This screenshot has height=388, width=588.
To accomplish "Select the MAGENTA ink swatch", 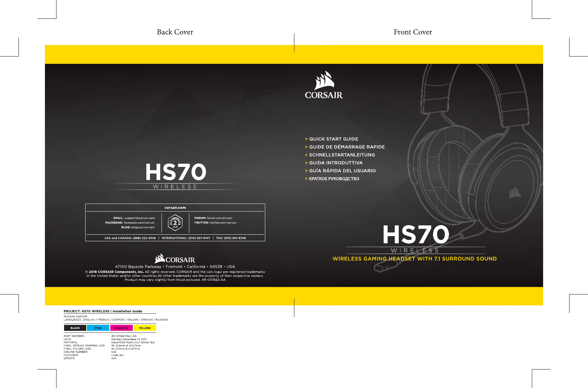I will pos(121,328).
